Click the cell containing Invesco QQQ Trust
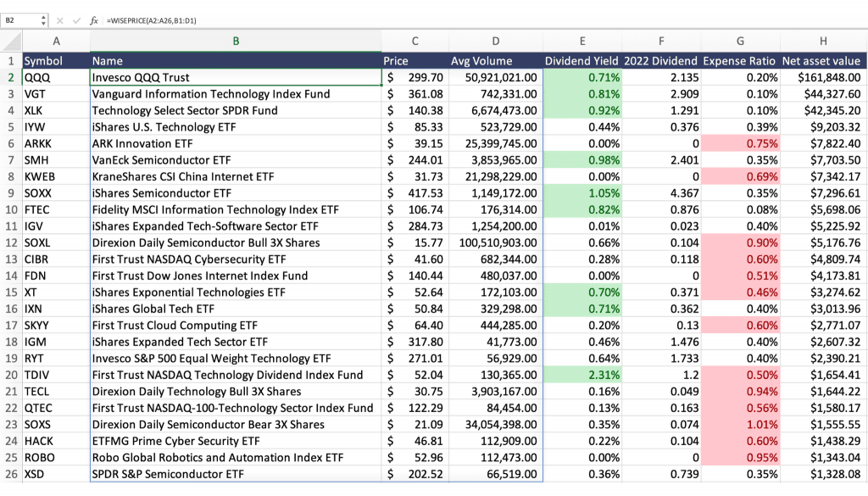The height and width of the screenshot is (496, 868). coord(236,76)
